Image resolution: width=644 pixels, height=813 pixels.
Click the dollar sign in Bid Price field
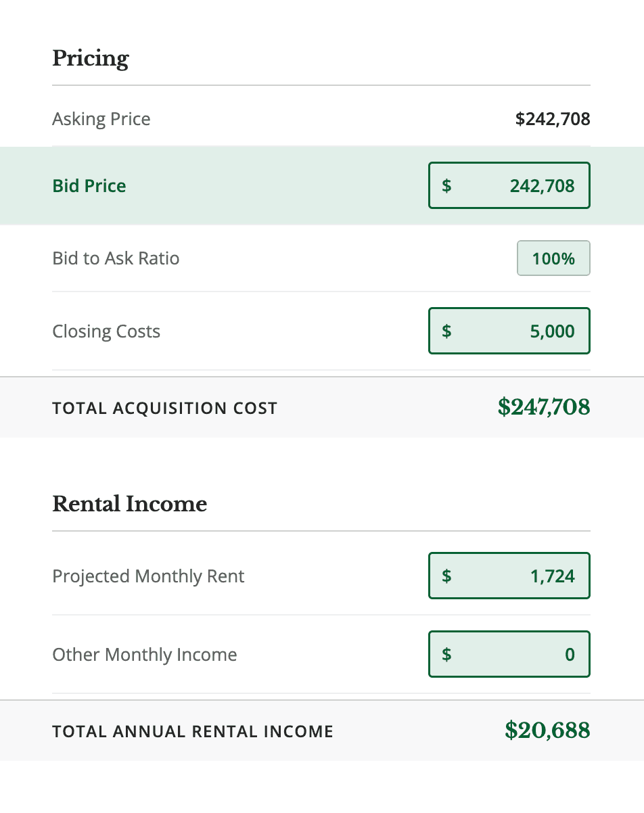pyautogui.click(x=446, y=185)
